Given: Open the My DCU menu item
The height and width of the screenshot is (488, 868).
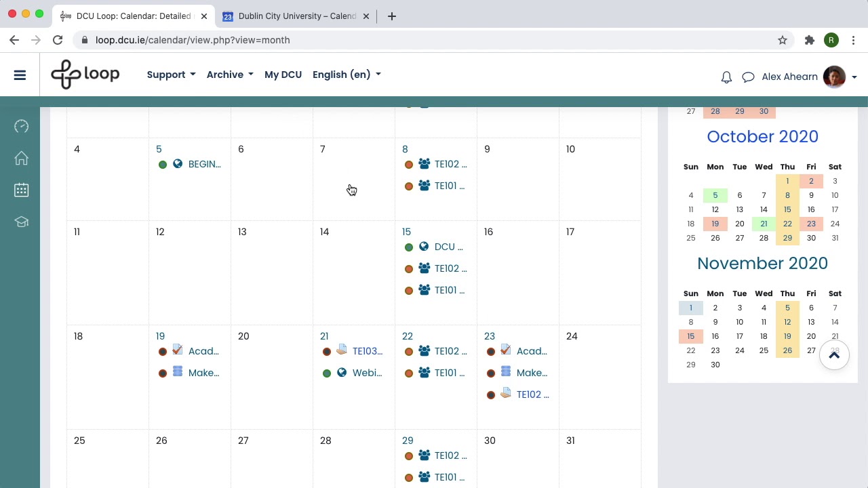Looking at the screenshot, I should coord(283,75).
